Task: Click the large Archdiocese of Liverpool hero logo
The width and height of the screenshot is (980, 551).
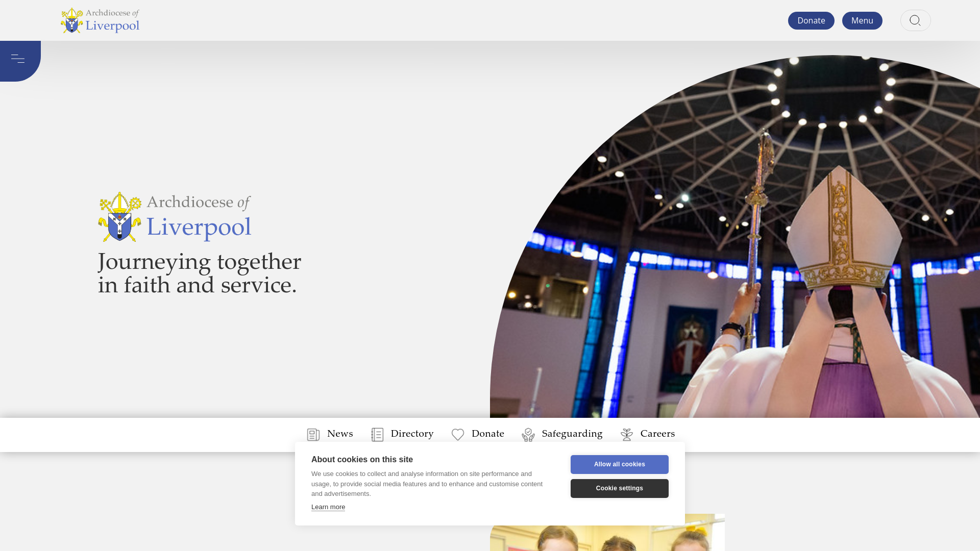Action: [175, 217]
